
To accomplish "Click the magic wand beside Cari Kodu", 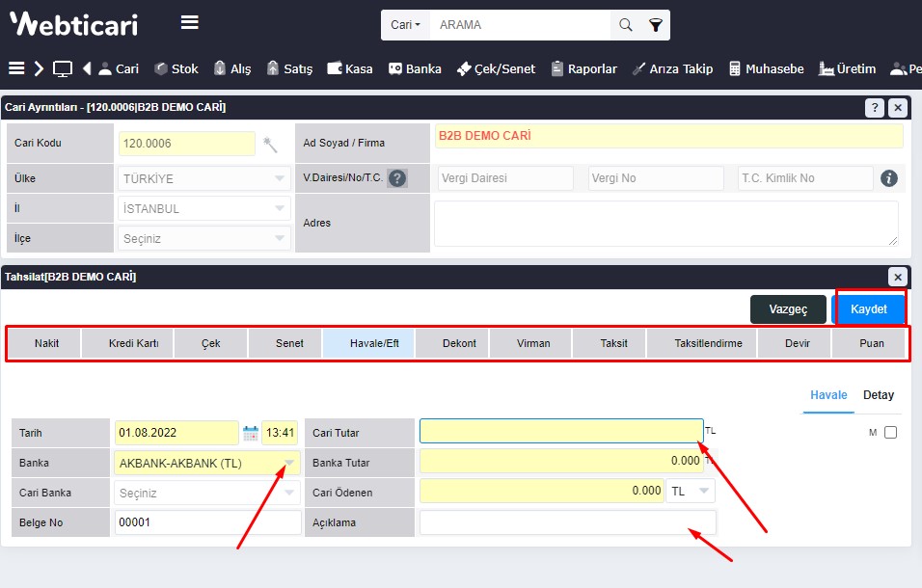I will [x=270, y=144].
